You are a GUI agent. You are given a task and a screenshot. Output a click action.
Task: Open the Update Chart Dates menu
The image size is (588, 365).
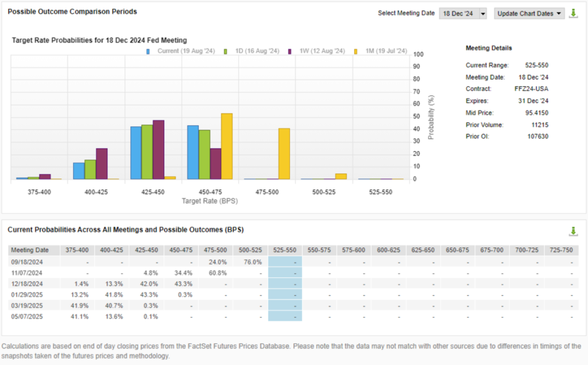[529, 14]
